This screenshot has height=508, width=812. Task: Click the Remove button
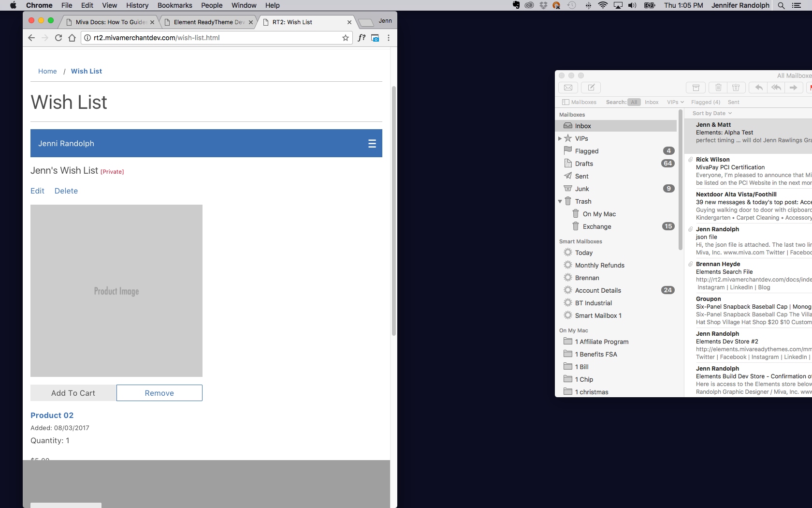click(159, 393)
